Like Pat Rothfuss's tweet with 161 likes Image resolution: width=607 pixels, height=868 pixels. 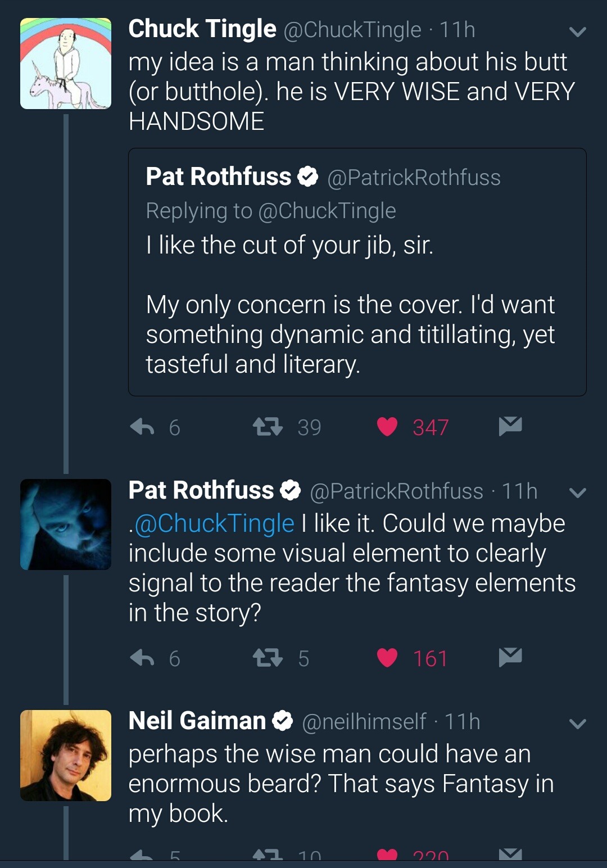(387, 657)
